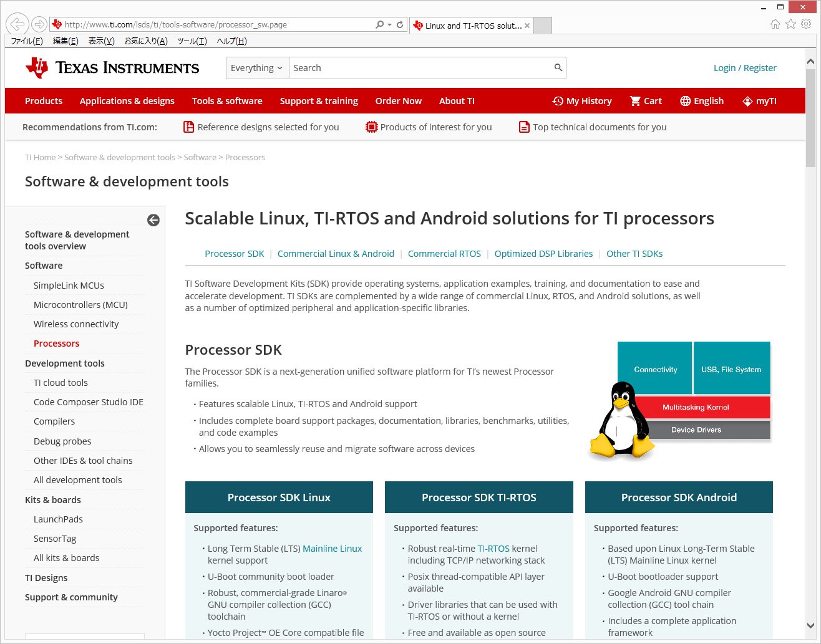The height and width of the screenshot is (644, 821).
Task: Open SensorTag in the sidebar
Action: (55, 539)
